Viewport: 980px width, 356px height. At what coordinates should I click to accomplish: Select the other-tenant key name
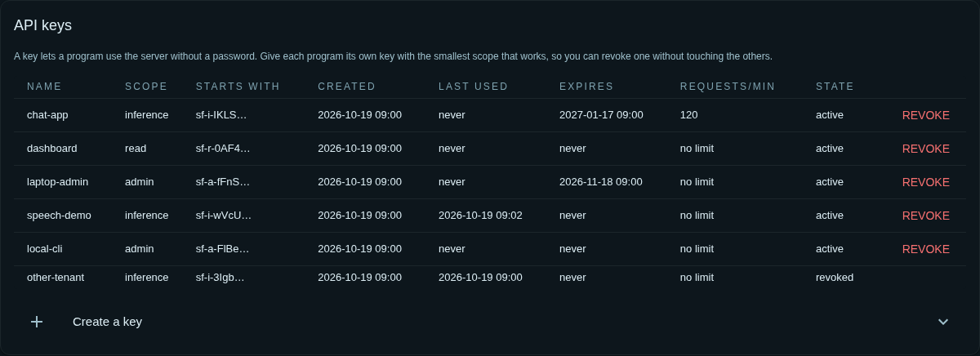[56, 278]
